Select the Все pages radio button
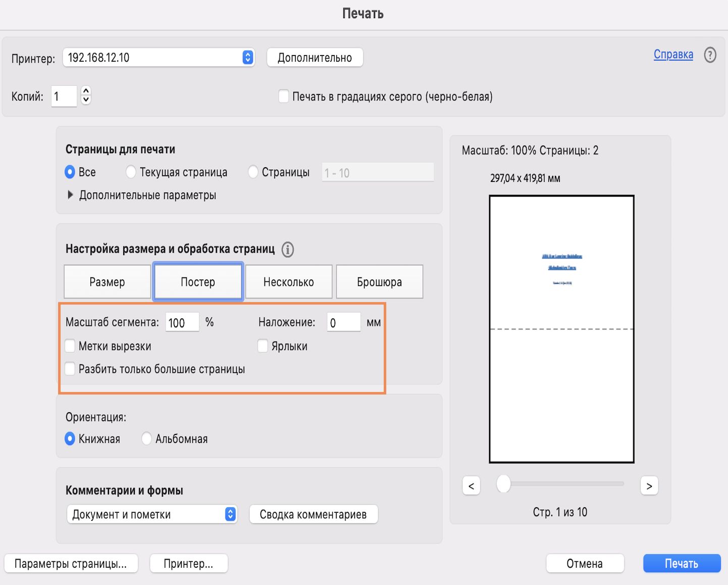The image size is (728, 585). [70, 172]
